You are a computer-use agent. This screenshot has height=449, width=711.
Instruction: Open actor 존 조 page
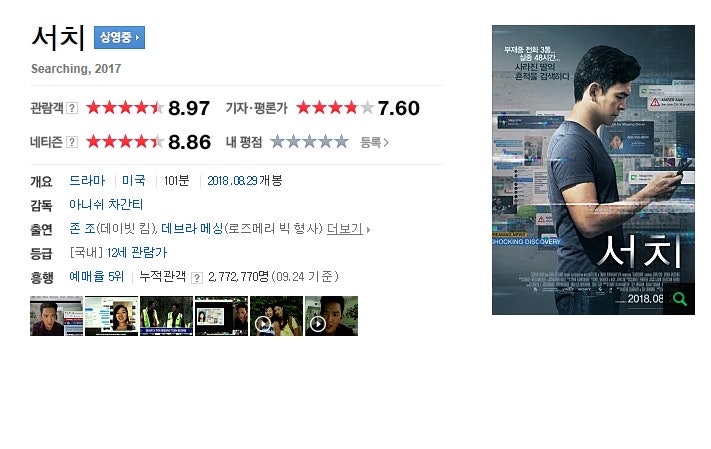coord(83,229)
